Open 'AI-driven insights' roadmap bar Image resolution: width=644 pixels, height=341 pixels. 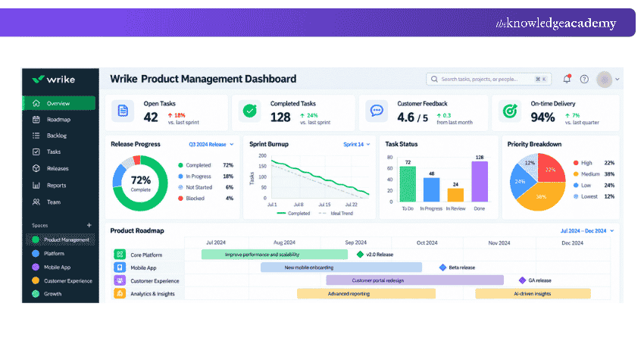[x=533, y=293]
